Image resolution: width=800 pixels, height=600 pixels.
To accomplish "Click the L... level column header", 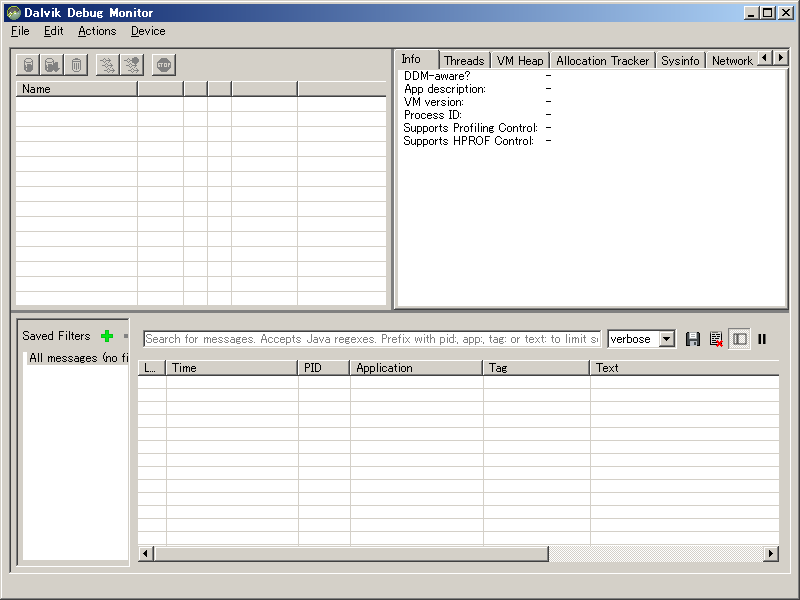I will [x=152, y=368].
